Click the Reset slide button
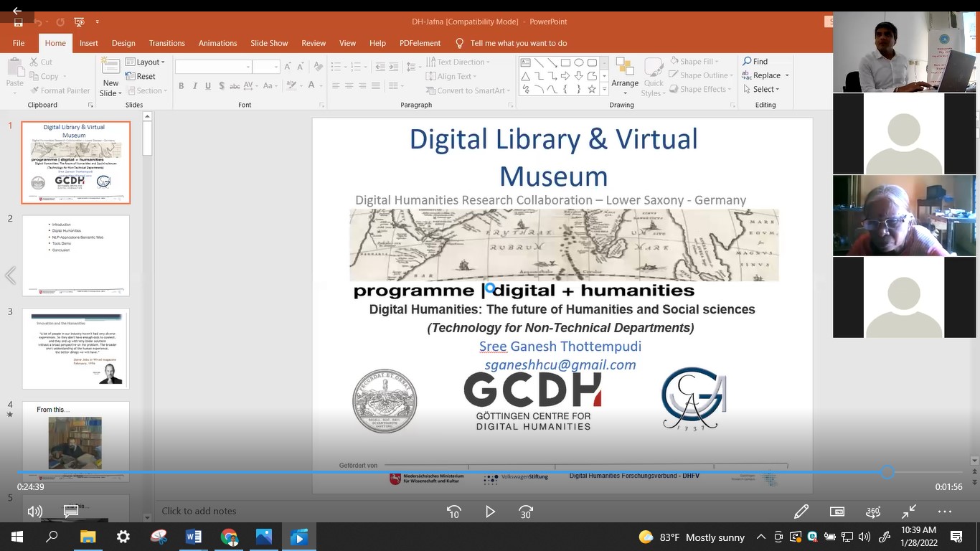Screen dimensions: 980x551 click(x=141, y=76)
